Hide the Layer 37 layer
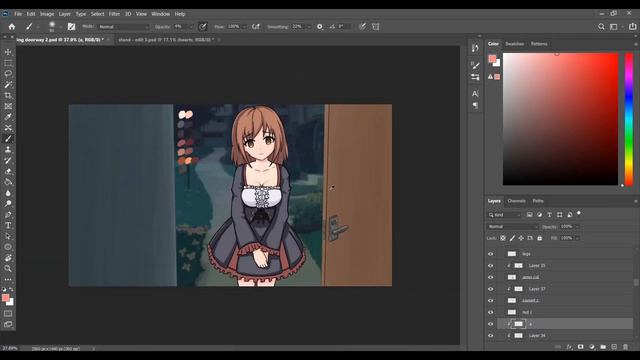Screen dimensions: 640x360 [491, 289]
